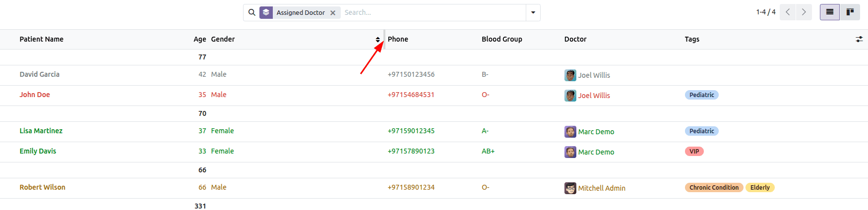Click Joel Willis avatar in David Garcia row
The image size is (868, 210).
[570, 75]
